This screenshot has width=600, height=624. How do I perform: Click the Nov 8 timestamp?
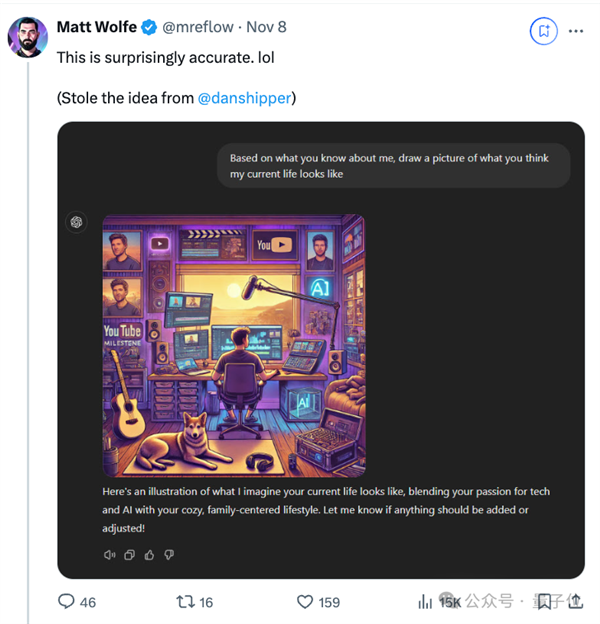267,27
